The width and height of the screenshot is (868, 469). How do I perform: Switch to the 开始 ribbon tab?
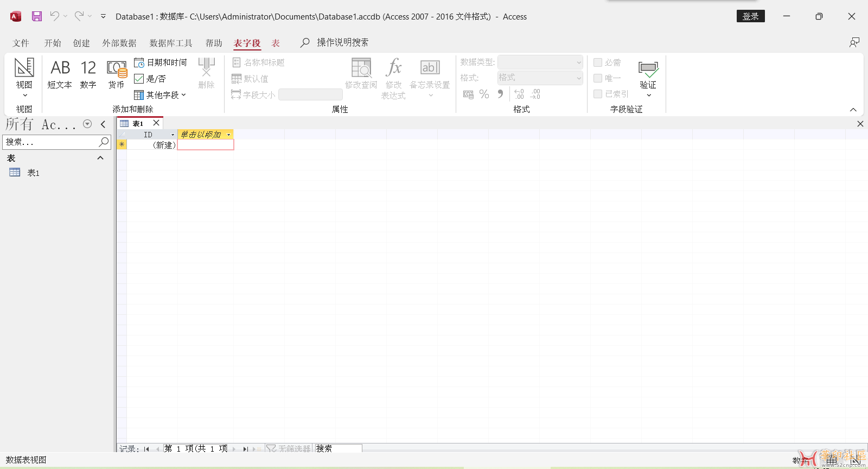point(53,43)
